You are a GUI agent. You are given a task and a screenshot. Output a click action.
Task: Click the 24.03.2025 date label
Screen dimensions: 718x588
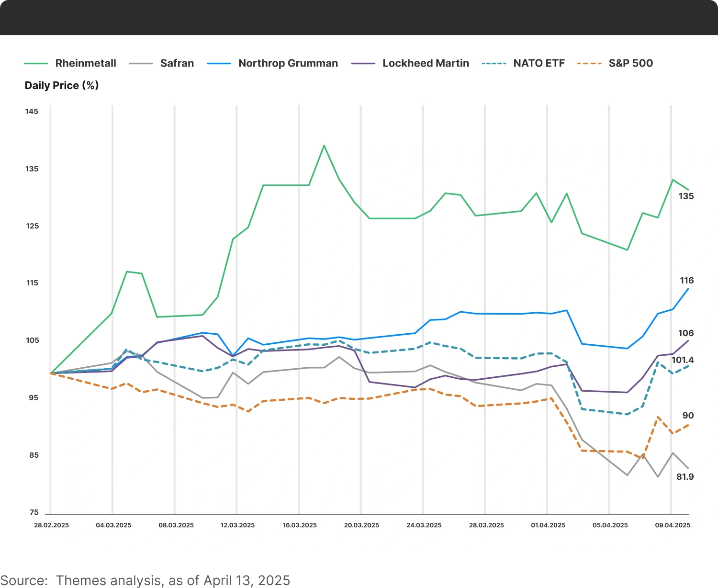(424, 525)
